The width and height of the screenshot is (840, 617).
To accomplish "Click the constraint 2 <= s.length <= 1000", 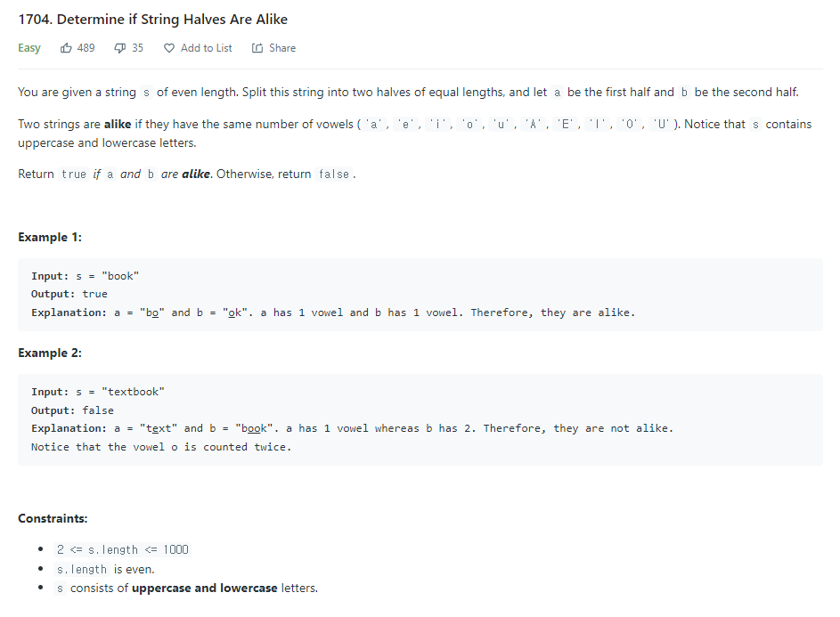I will [123, 549].
